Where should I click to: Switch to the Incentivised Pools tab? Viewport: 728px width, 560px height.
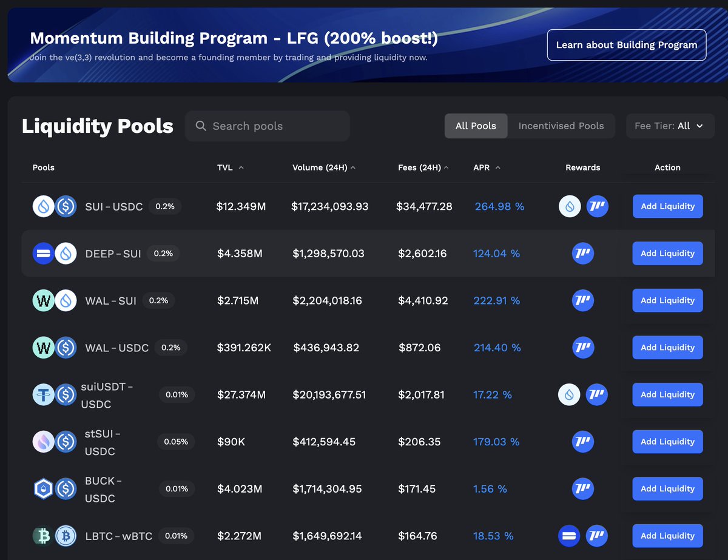pos(561,126)
